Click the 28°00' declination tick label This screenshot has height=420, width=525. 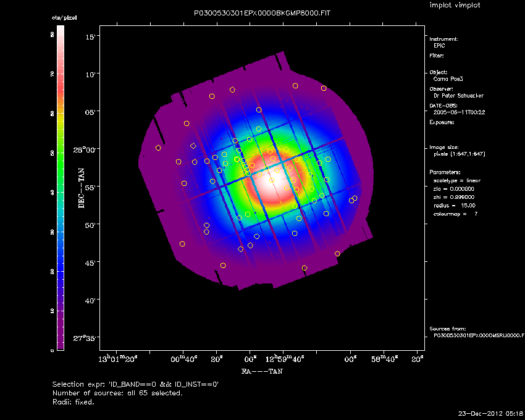[85, 149]
